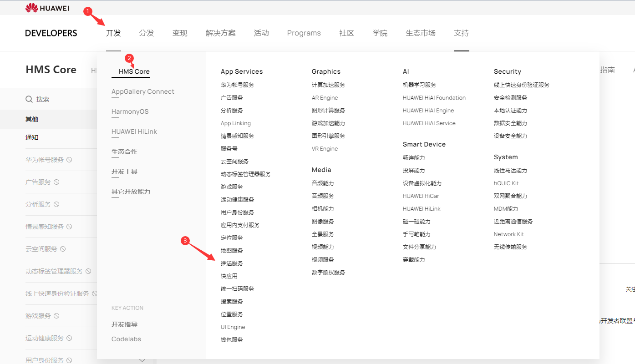Image resolution: width=635 pixels, height=364 pixels.
Task: Select HMS Core in the dropdown panel
Action: tap(134, 71)
